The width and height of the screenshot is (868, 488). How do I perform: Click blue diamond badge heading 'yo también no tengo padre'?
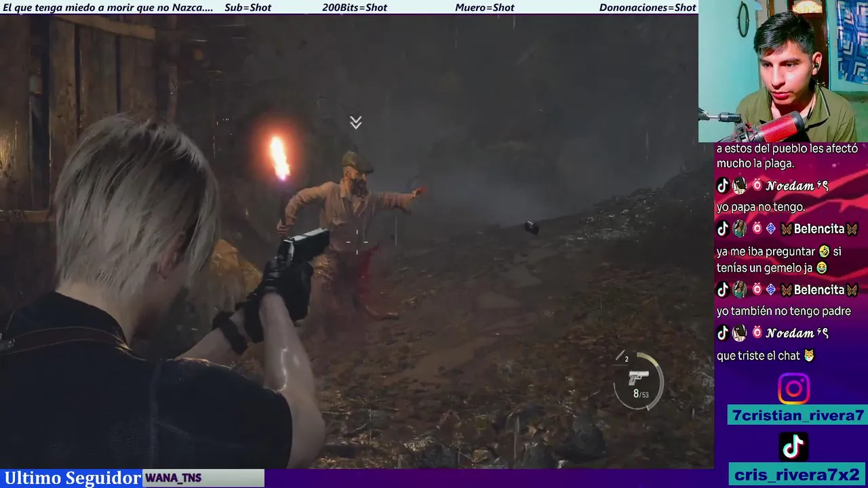coord(770,289)
